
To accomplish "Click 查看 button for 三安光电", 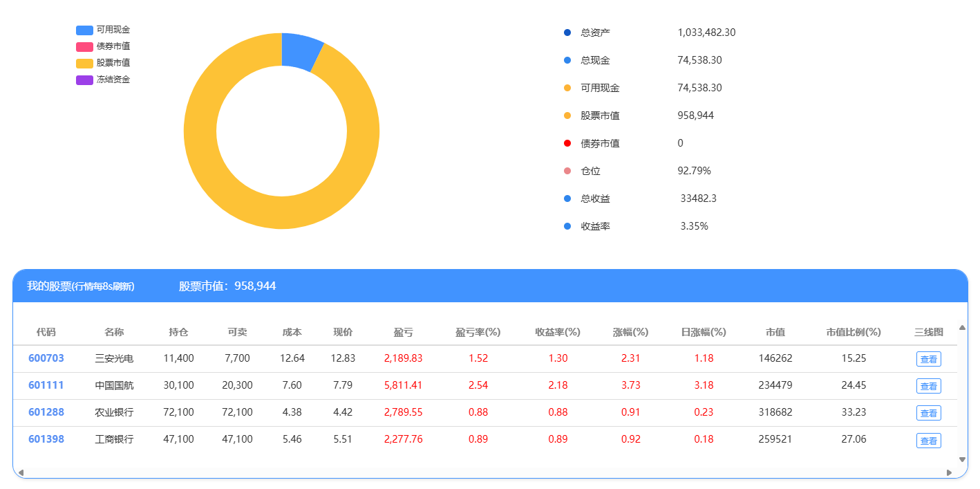I will point(928,359).
